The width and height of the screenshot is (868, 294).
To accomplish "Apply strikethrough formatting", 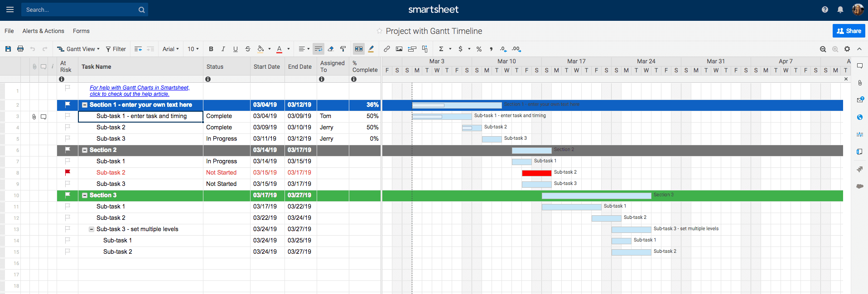I will click(248, 49).
